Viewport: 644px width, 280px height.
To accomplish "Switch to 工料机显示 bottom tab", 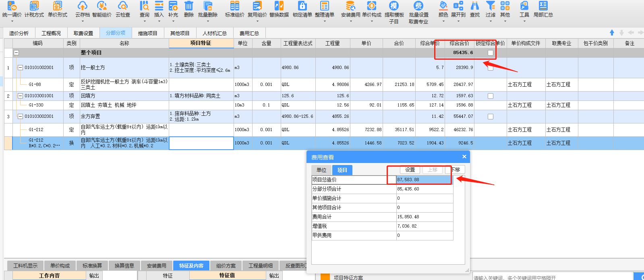I will tap(25, 265).
